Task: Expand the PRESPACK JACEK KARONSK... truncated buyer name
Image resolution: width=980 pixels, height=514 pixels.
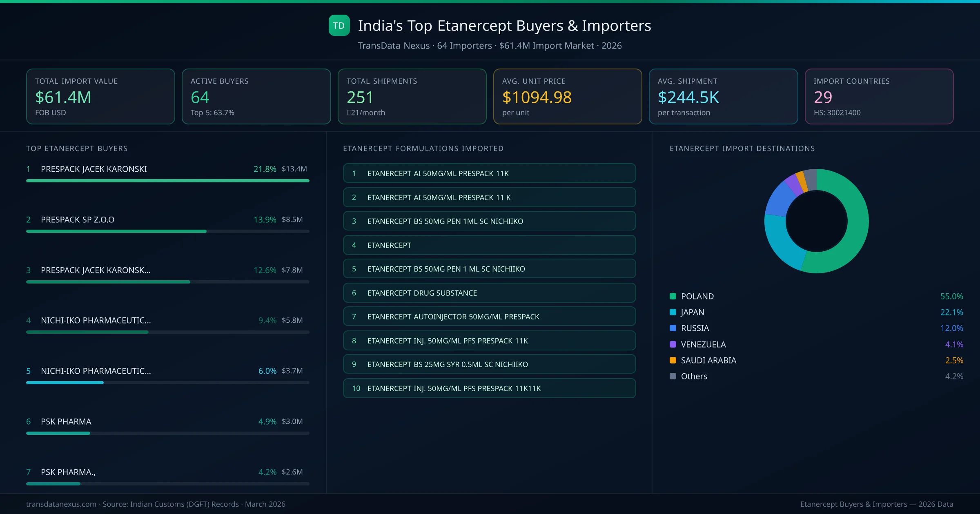Action: click(95, 270)
